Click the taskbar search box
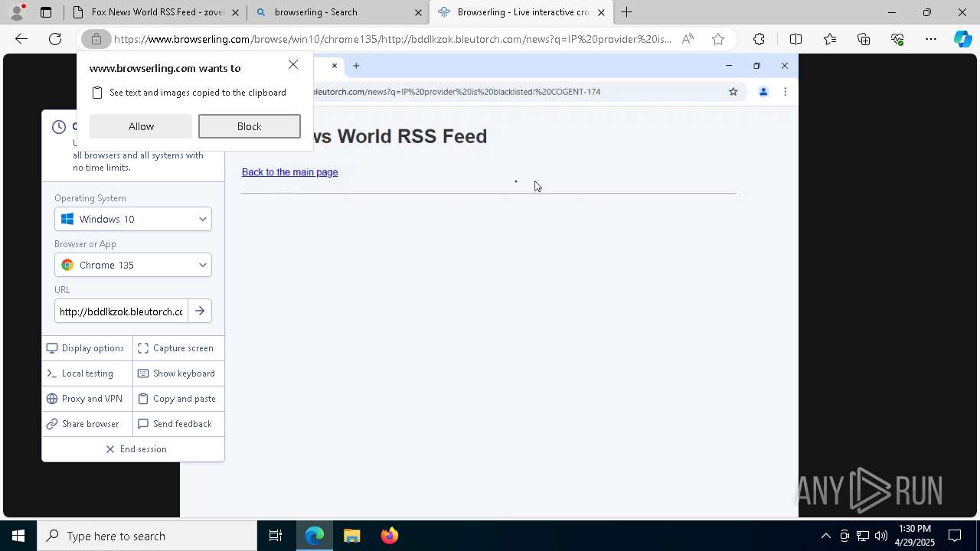The image size is (980, 551). 147,536
